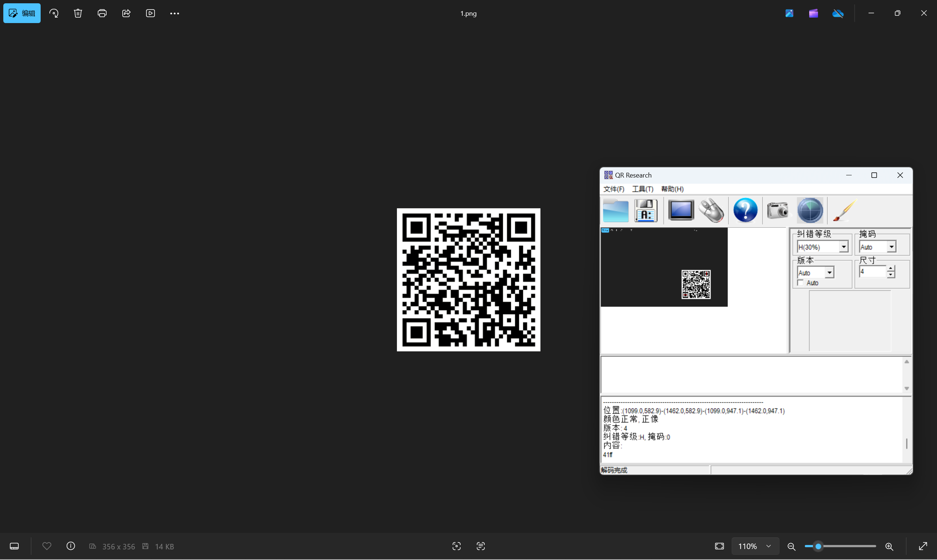Open the OneDrive cloud icon
This screenshot has width=937, height=560.
point(838,13)
